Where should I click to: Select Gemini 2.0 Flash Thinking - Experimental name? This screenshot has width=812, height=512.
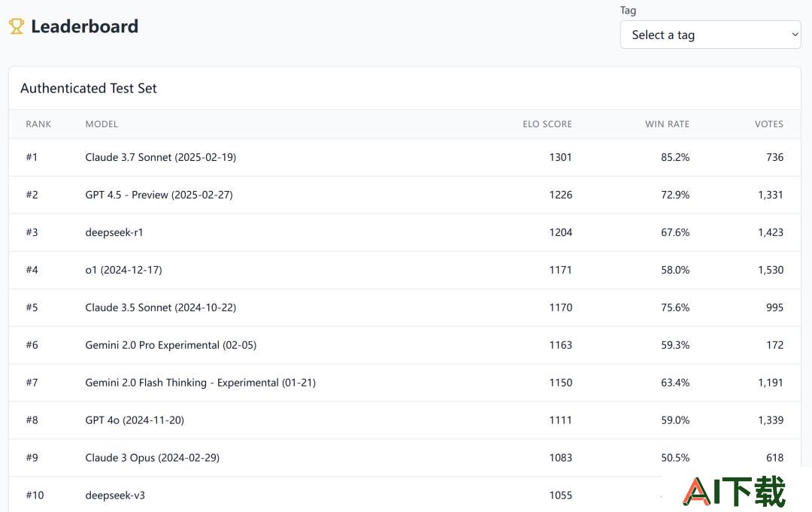pos(201,383)
